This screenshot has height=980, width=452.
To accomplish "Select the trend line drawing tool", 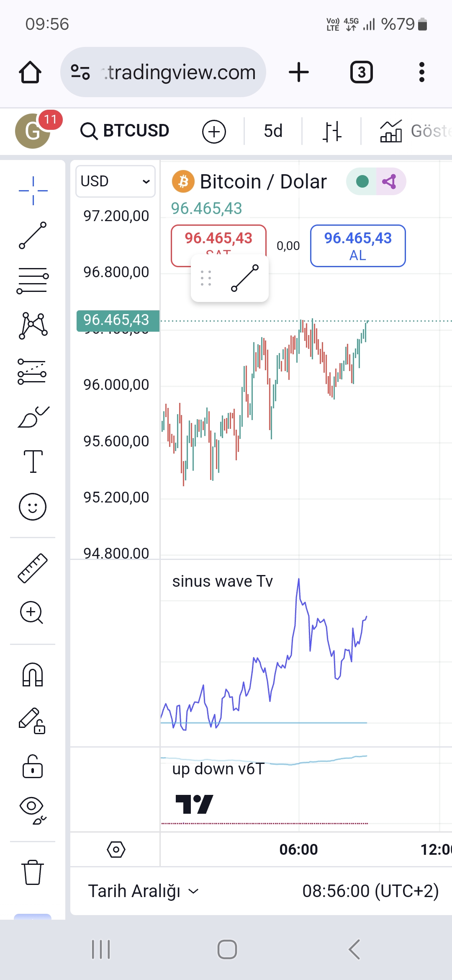I will point(33,235).
